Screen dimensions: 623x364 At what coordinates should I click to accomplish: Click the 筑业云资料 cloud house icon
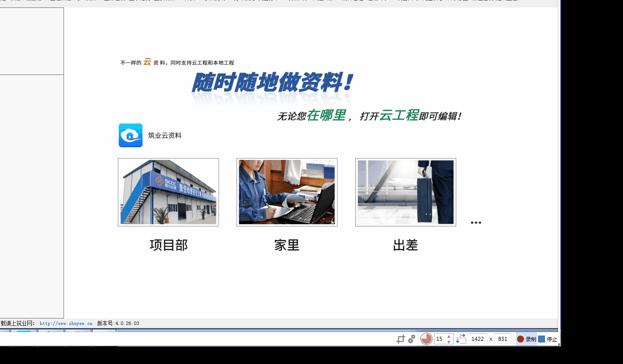(131, 135)
